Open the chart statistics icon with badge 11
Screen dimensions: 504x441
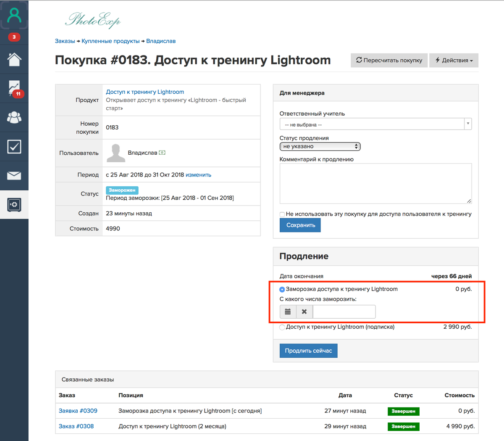click(15, 89)
